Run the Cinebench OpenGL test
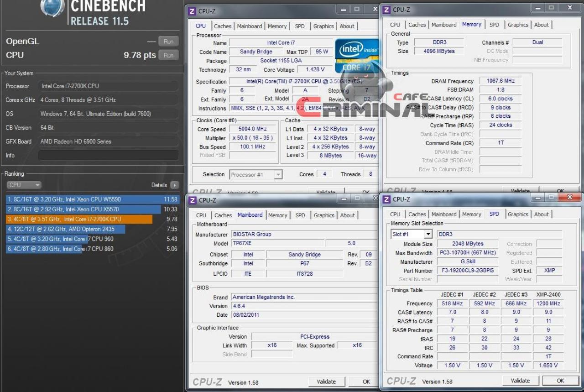The width and height of the screenshot is (584, 392). (168, 42)
